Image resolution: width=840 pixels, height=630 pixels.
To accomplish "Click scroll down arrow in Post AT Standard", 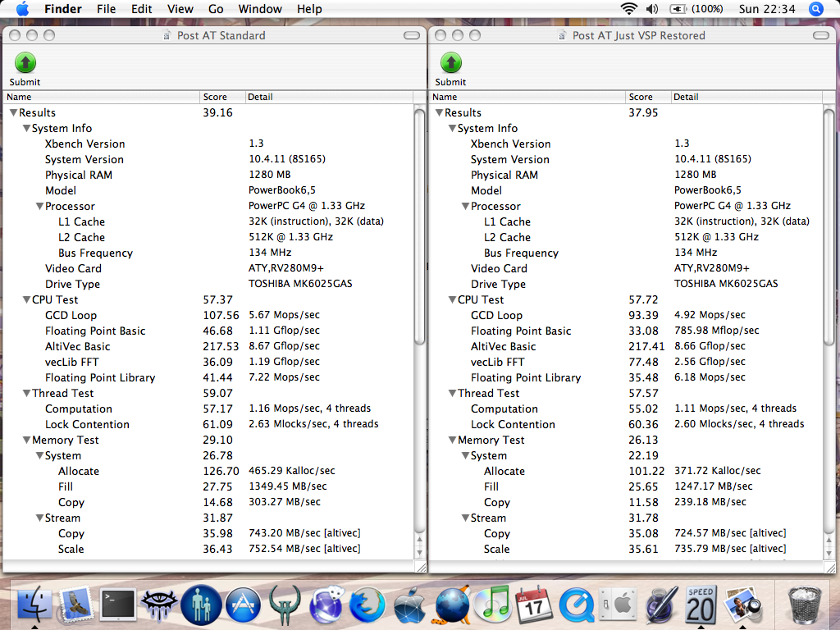I will (x=420, y=552).
